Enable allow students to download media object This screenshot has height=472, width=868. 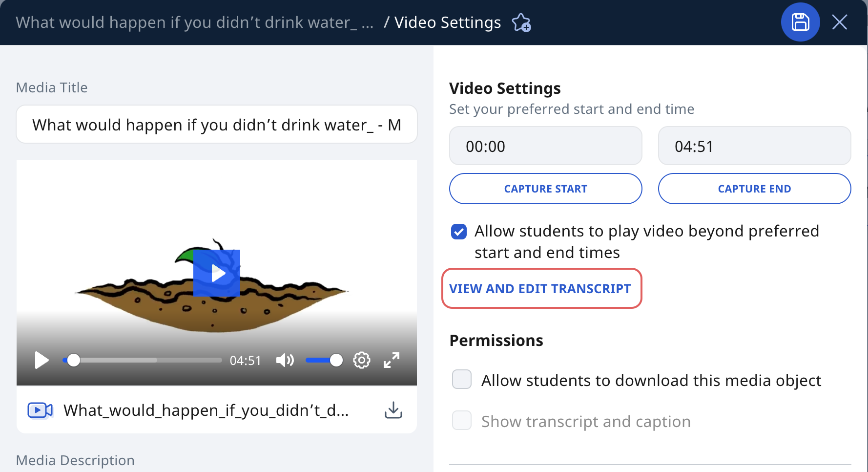coord(462,379)
